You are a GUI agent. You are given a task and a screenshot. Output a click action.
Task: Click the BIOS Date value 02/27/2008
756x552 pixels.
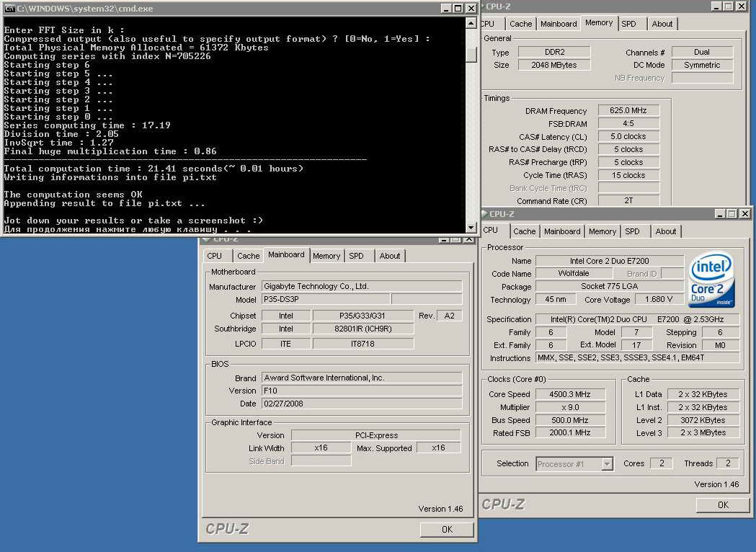pos(362,404)
